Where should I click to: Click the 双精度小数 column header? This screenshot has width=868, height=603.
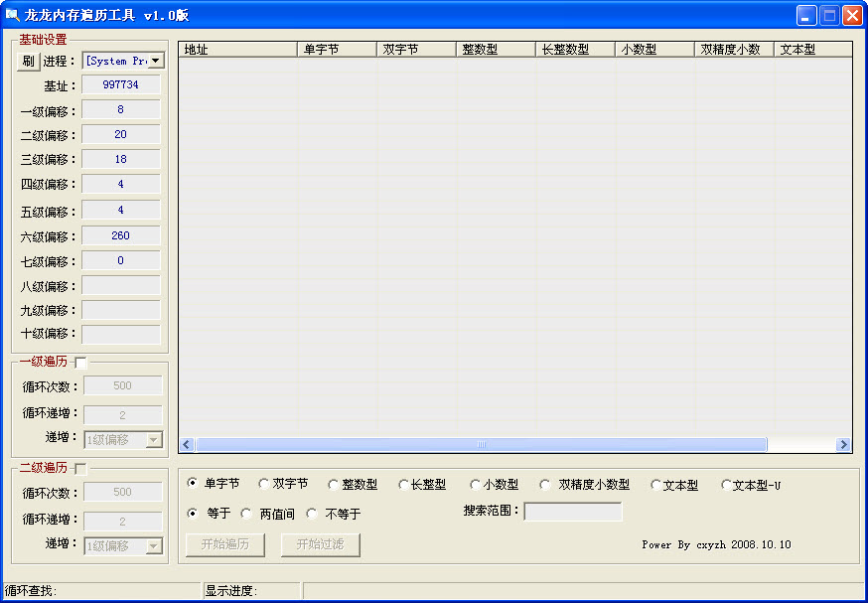pos(734,49)
